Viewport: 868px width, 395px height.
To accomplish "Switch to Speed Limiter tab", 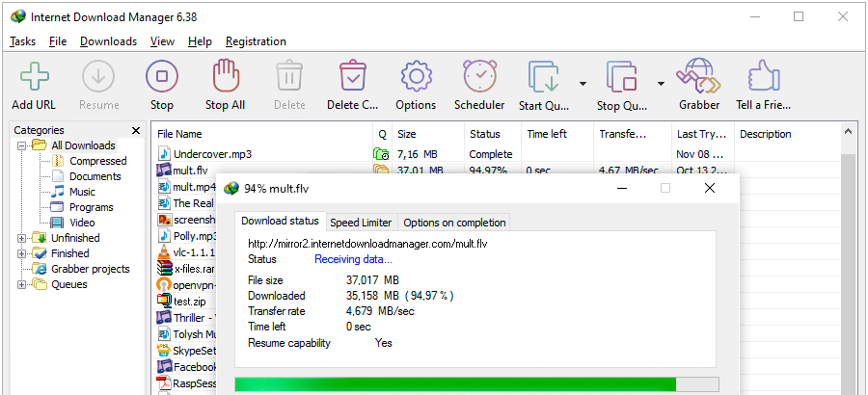I will tap(361, 223).
